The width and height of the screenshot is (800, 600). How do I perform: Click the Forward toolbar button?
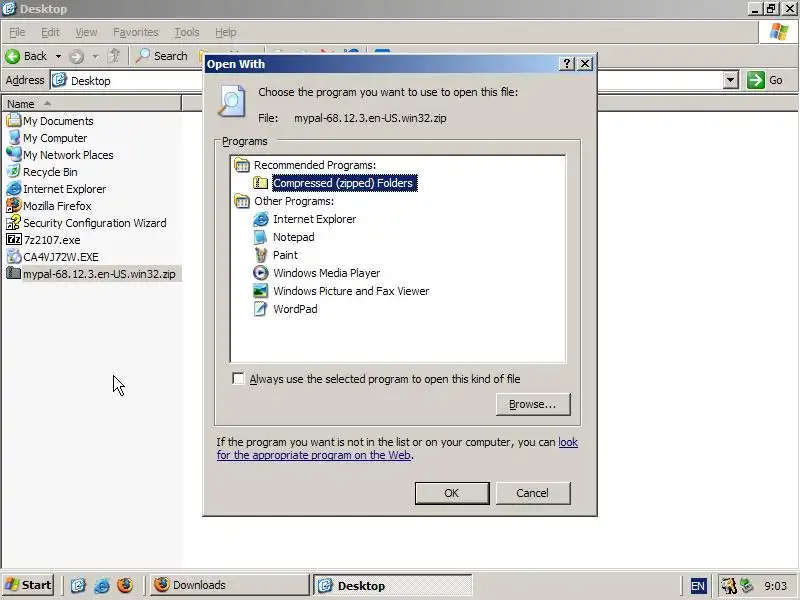click(x=77, y=56)
